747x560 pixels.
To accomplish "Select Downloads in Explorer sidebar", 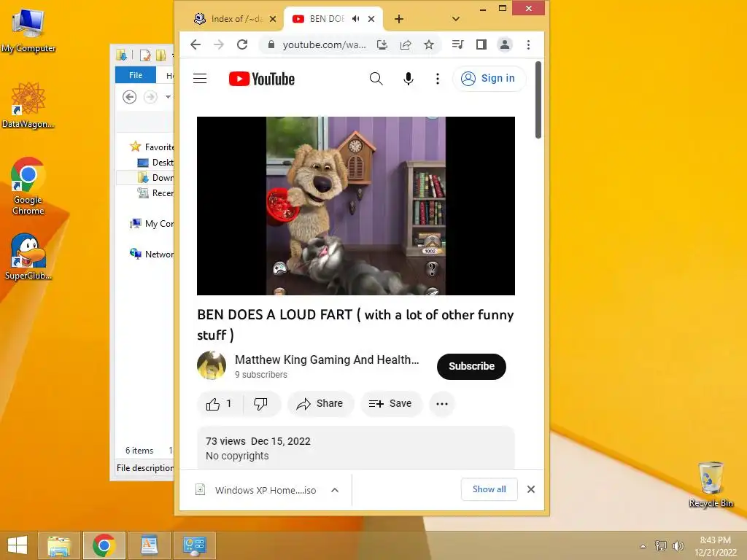I will click(156, 178).
